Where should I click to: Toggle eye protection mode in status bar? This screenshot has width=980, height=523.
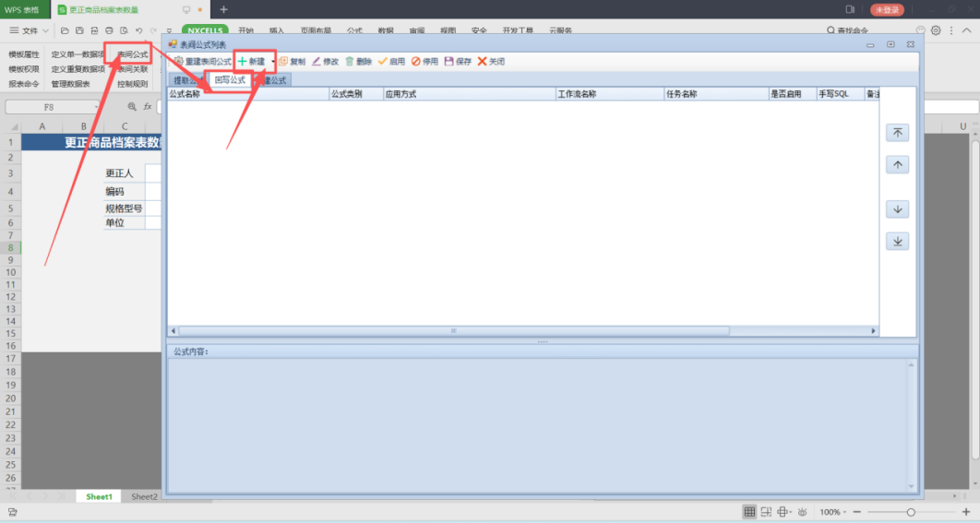pyautogui.click(x=803, y=512)
